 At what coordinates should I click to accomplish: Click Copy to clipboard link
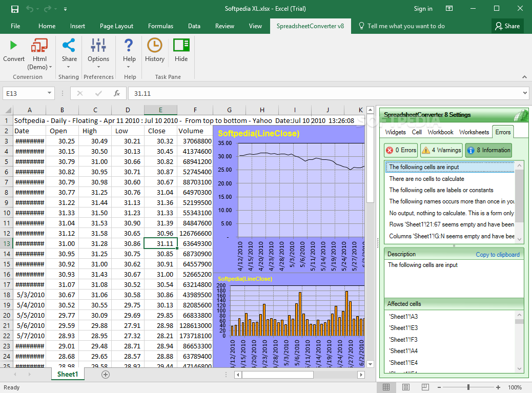(x=497, y=255)
